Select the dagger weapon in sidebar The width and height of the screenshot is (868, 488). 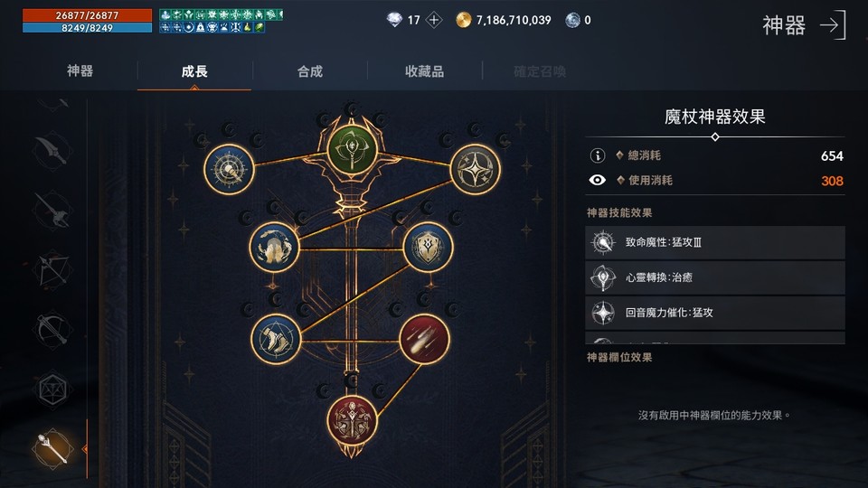pos(52,150)
